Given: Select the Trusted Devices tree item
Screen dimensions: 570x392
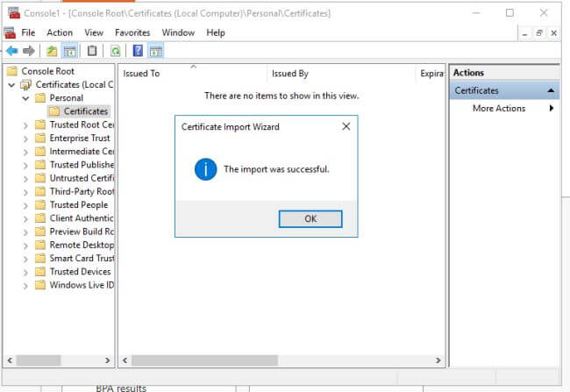Looking at the screenshot, I should tap(80, 272).
